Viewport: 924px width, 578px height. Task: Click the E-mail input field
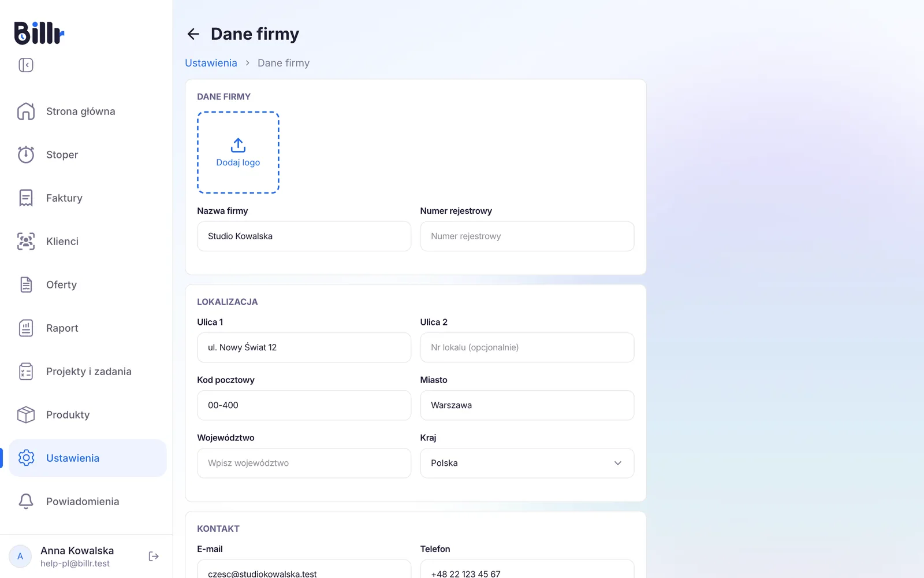coord(304,569)
